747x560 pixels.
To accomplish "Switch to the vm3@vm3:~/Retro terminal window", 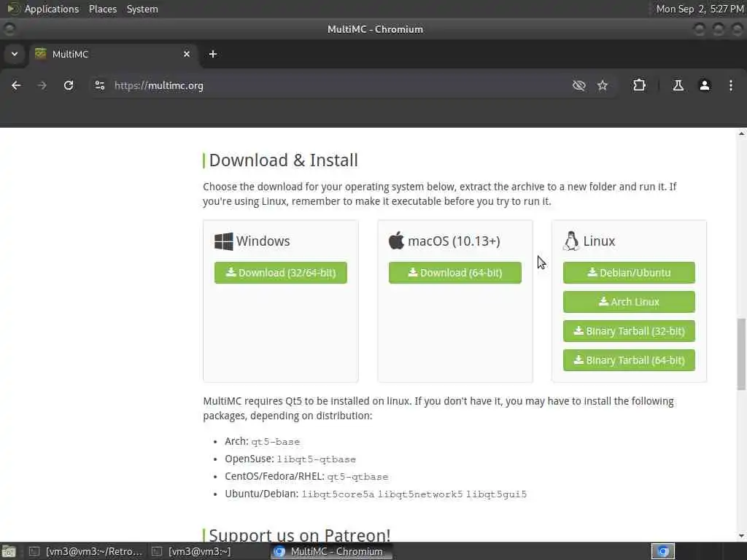I will [x=86, y=551].
